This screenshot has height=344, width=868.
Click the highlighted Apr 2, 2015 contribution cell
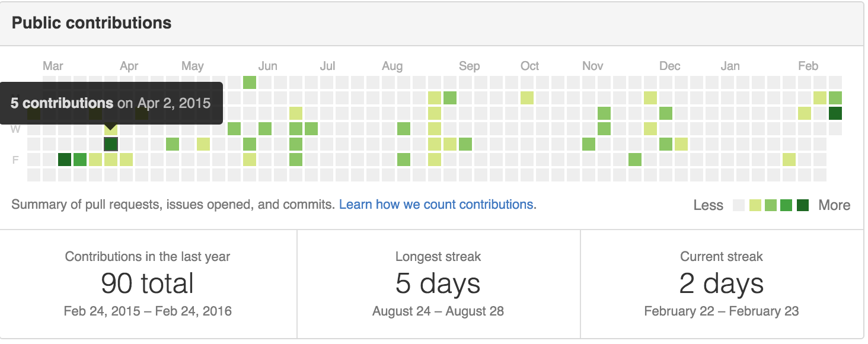111,144
